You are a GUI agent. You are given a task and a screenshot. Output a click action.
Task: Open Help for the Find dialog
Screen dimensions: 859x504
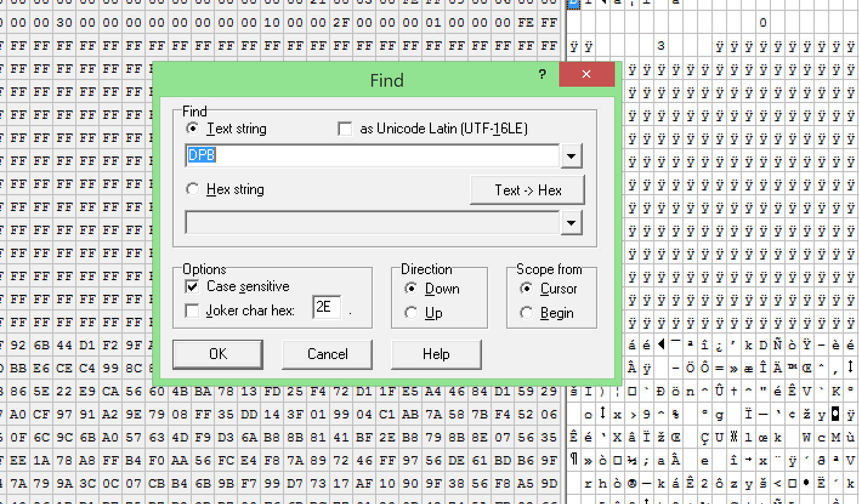click(436, 354)
